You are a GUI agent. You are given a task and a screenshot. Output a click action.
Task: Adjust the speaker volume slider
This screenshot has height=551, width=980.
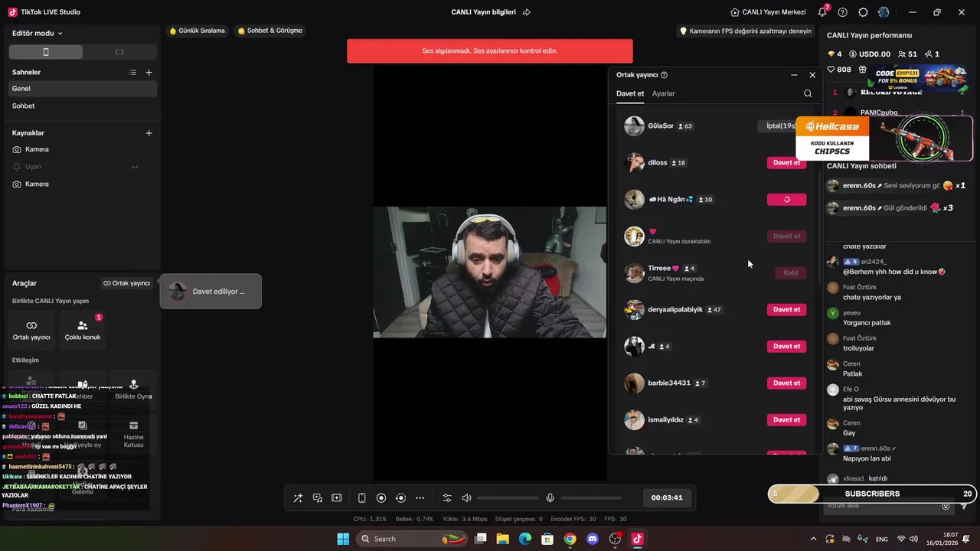[x=508, y=498]
